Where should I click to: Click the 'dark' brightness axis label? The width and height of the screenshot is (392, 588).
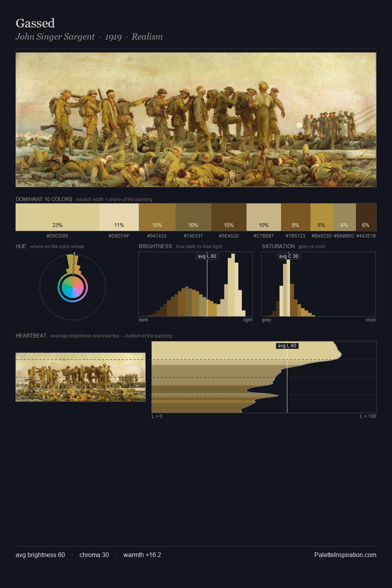pos(143,320)
